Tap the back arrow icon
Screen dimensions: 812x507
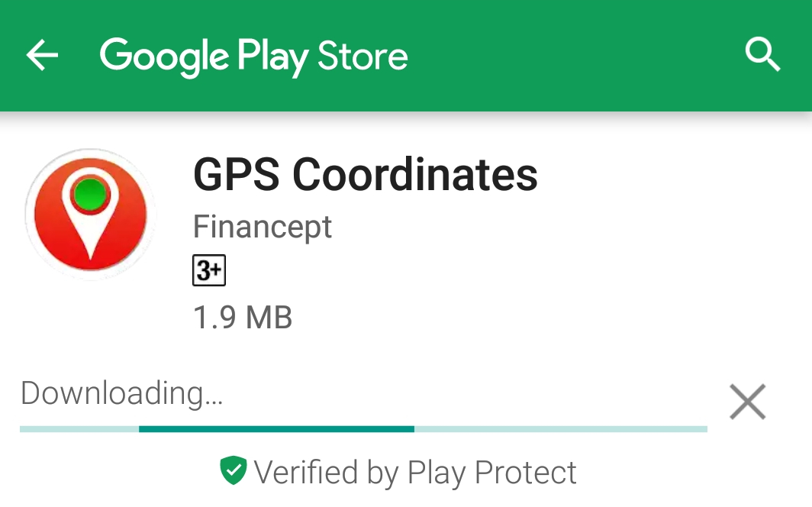(x=42, y=56)
